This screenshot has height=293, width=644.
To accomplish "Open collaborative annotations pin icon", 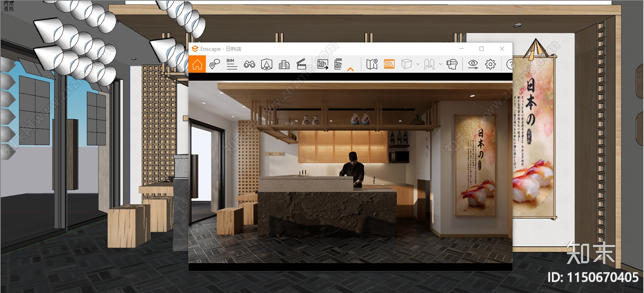I will click(215, 64).
